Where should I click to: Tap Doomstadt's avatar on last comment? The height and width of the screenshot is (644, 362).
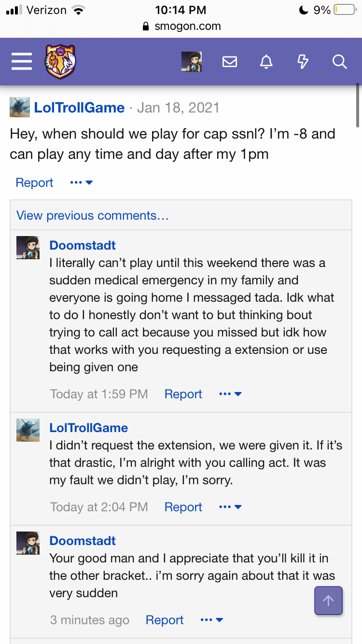click(x=28, y=543)
